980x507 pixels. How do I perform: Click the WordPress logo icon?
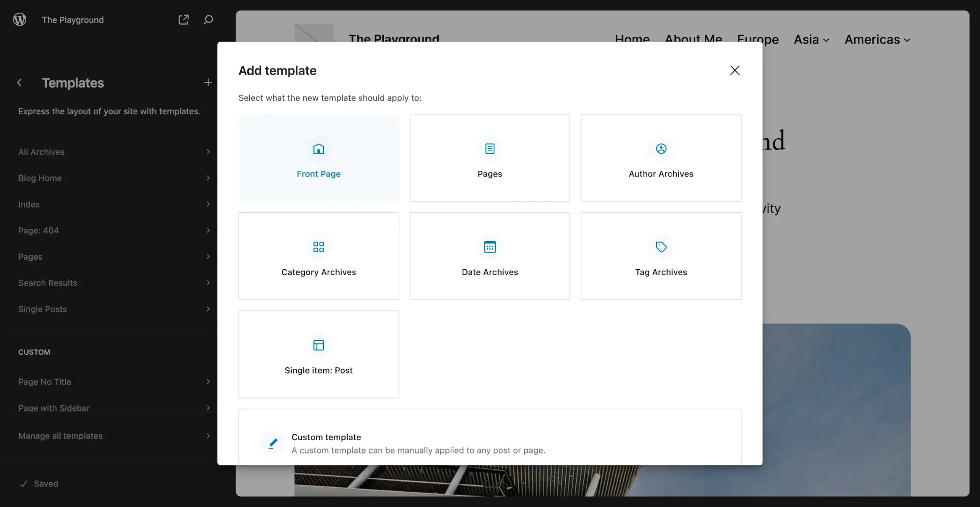20,20
